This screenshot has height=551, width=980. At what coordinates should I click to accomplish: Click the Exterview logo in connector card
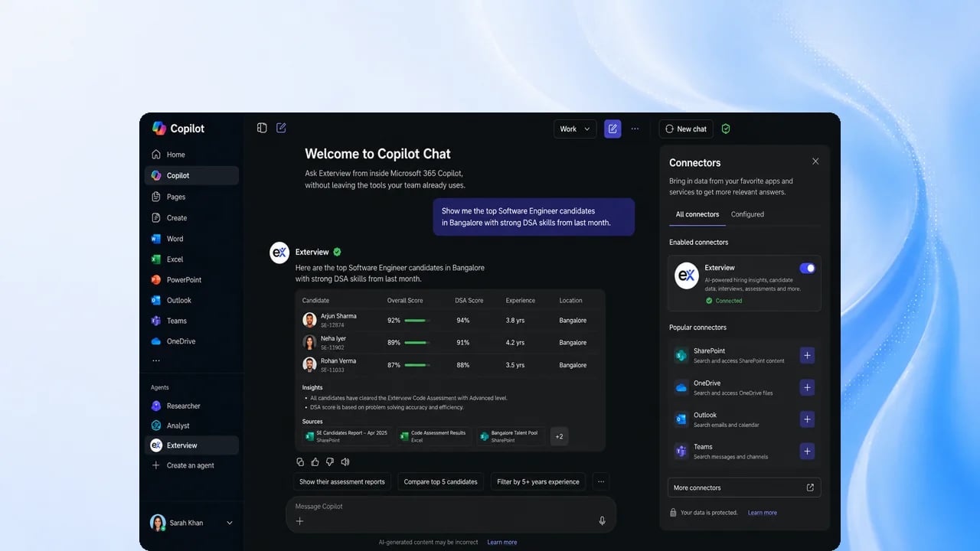pyautogui.click(x=687, y=275)
